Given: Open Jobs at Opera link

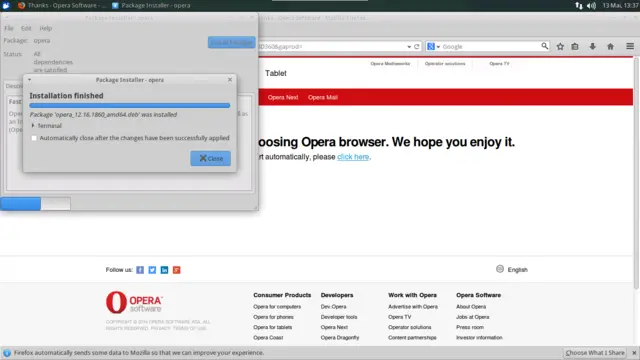Looking at the screenshot, I should [x=472, y=317].
